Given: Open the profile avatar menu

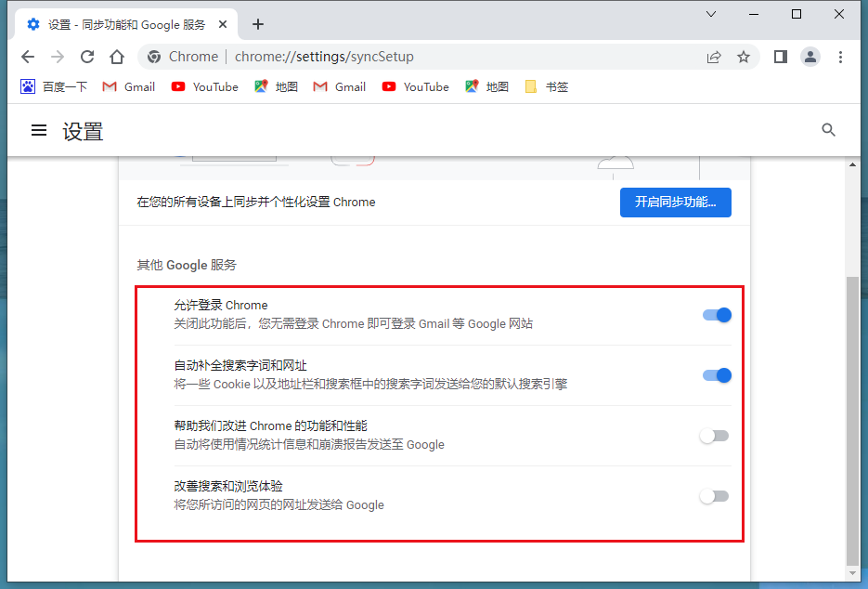Looking at the screenshot, I should [810, 57].
